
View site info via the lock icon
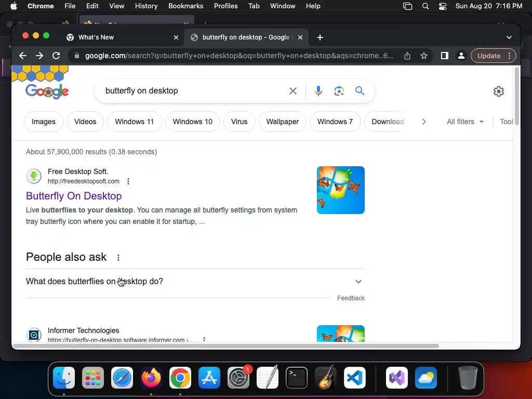[77, 56]
